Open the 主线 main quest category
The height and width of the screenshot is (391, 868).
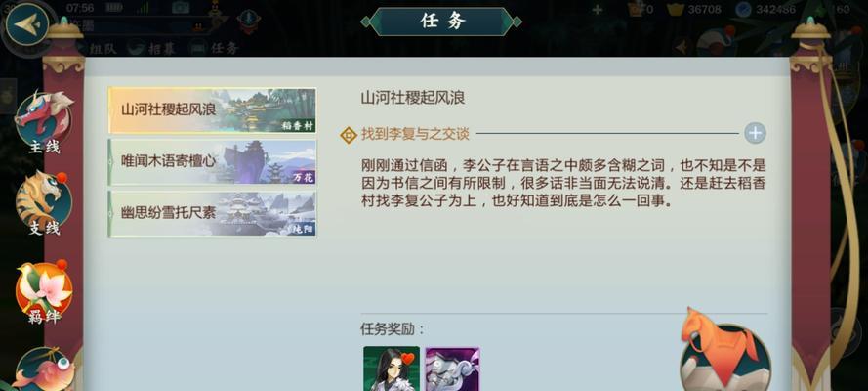43,122
